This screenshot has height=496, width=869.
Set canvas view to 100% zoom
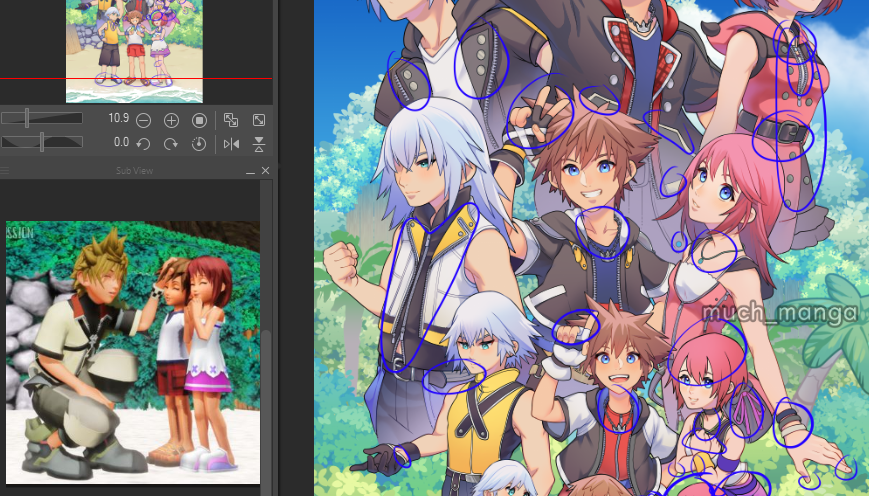coord(200,120)
